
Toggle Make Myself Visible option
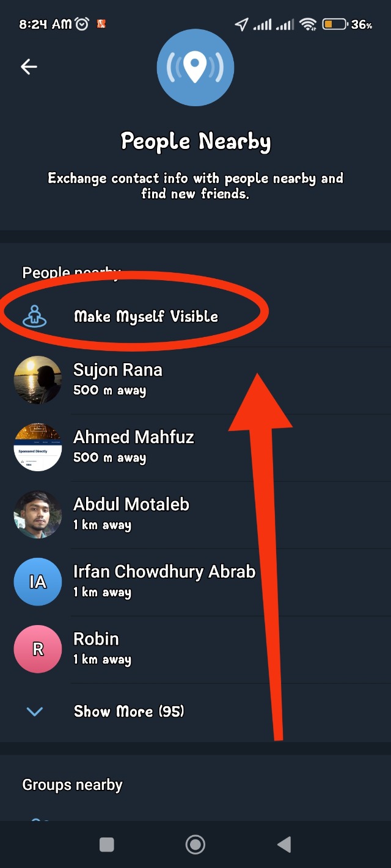(x=146, y=316)
